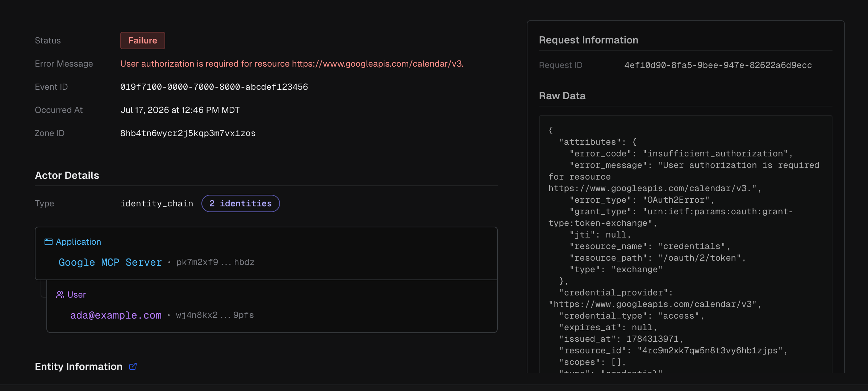
Task: Select the Zone ID value
Action: click(188, 133)
